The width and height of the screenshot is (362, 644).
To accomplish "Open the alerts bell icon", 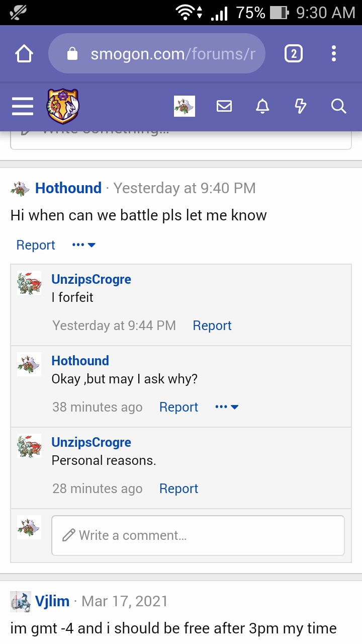I will tap(262, 106).
